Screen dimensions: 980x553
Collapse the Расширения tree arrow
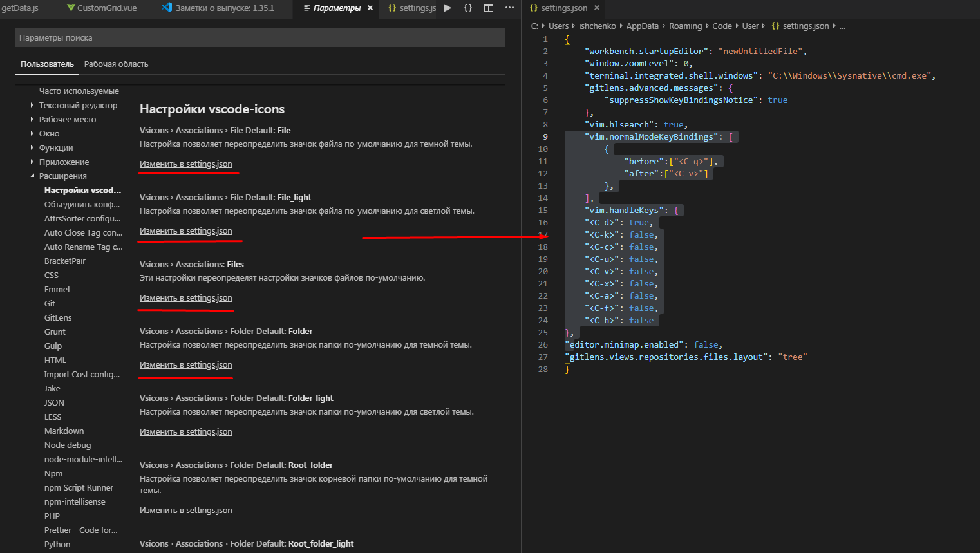click(32, 176)
